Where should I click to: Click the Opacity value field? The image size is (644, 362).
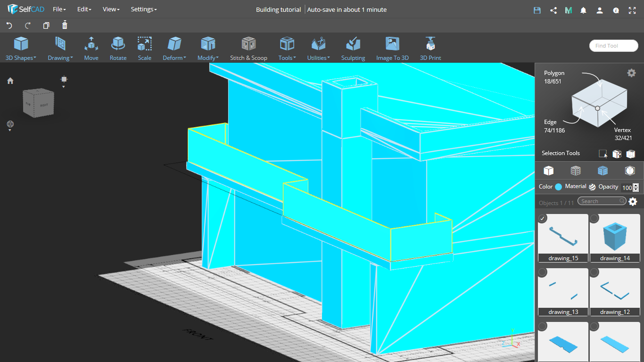click(x=627, y=188)
